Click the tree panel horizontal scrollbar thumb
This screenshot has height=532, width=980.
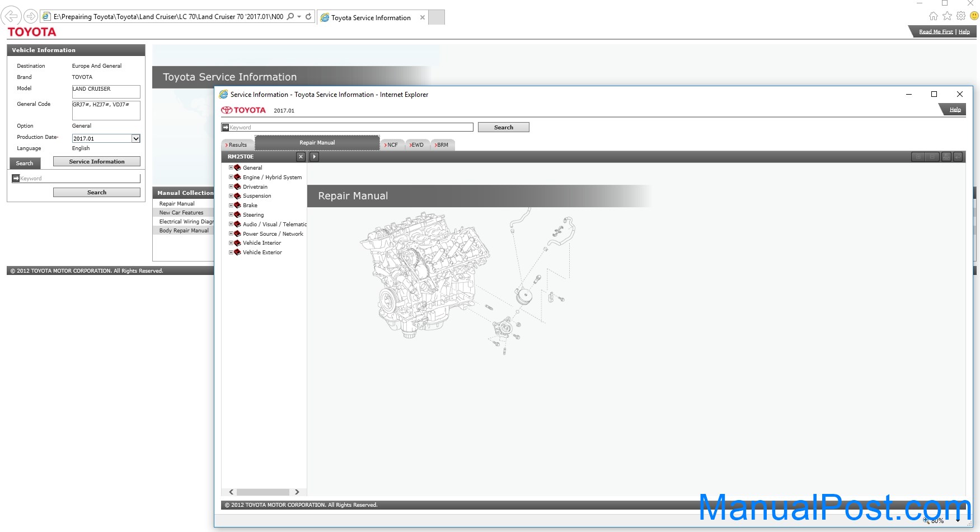[x=263, y=492]
